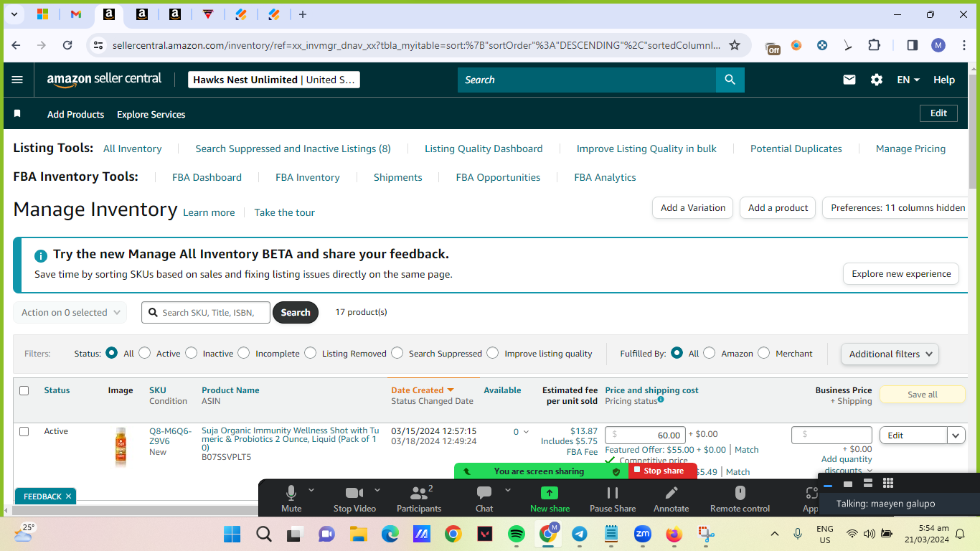Open Participants in Zoom toolbar
This screenshot has height=551, width=980.
pyautogui.click(x=419, y=499)
